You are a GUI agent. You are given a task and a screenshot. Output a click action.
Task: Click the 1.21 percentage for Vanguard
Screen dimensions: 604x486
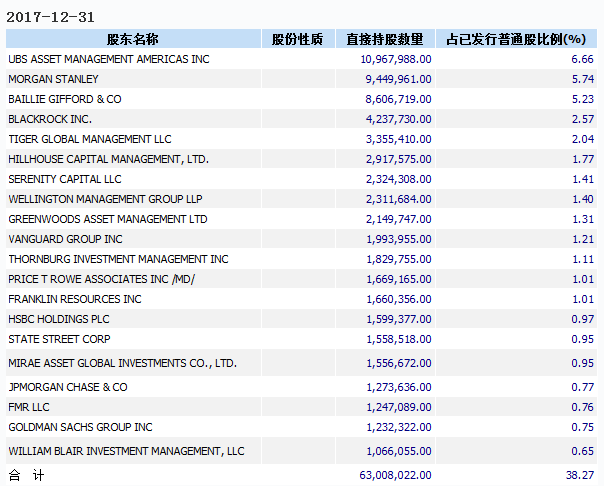pyautogui.click(x=583, y=239)
